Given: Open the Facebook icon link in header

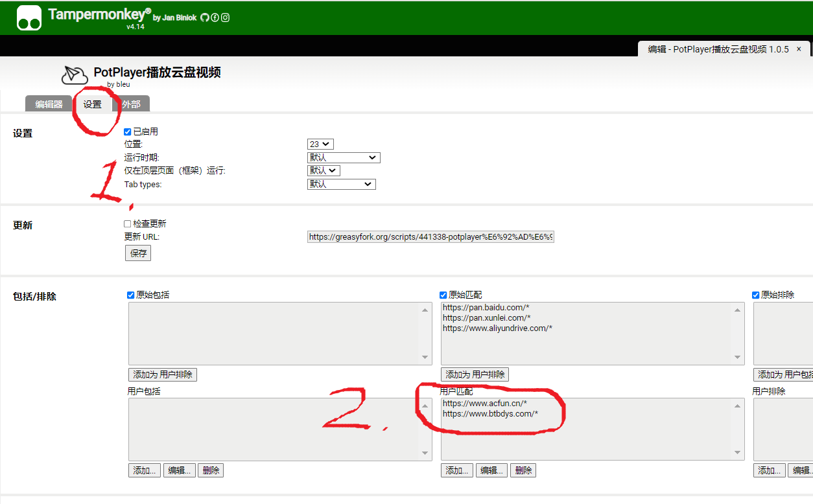Looking at the screenshot, I should pos(215,17).
